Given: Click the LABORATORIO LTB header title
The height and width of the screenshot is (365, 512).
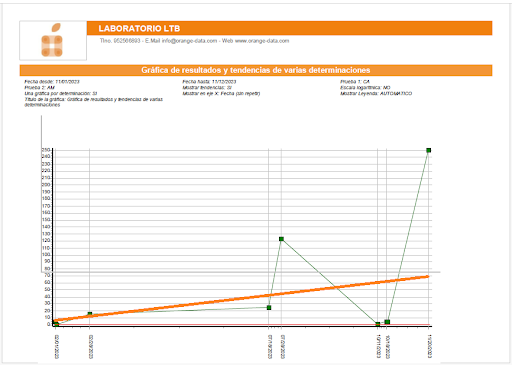Looking at the screenshot, I should (139, 29).
